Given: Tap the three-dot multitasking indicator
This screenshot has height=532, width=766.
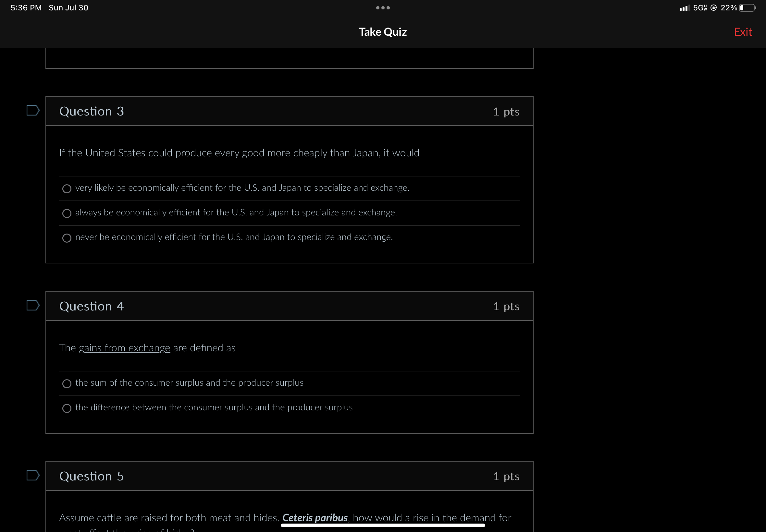Looking at the screenshot, I should tap(383, 8).
